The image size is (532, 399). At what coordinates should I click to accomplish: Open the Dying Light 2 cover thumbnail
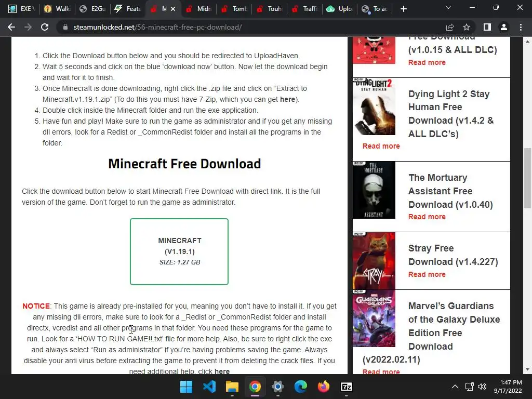(374, 107)
